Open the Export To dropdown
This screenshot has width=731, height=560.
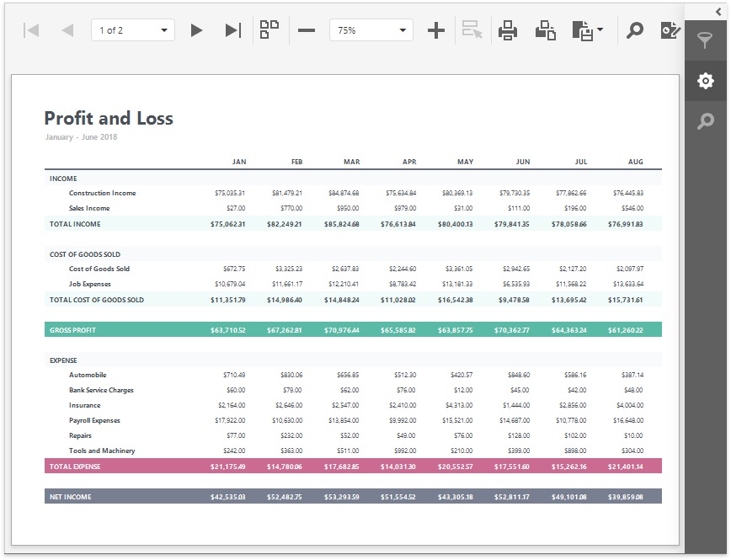587,30
